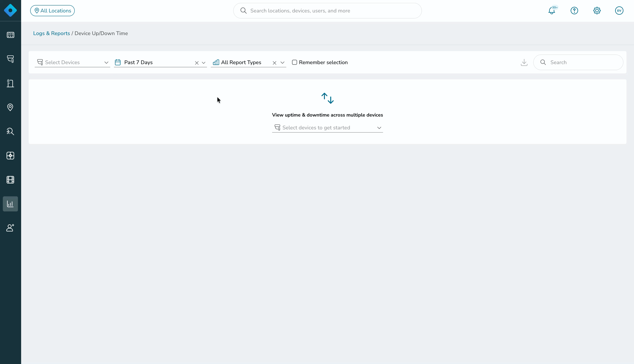Screen dimensions: 634x364
Task: Open the settings gear icon
Action: tap(597, 11)
